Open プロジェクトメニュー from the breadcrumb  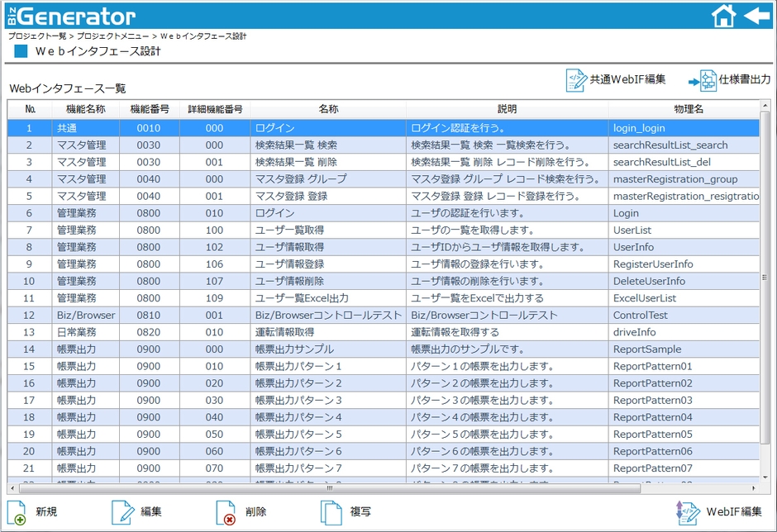(x=113, y=36)
